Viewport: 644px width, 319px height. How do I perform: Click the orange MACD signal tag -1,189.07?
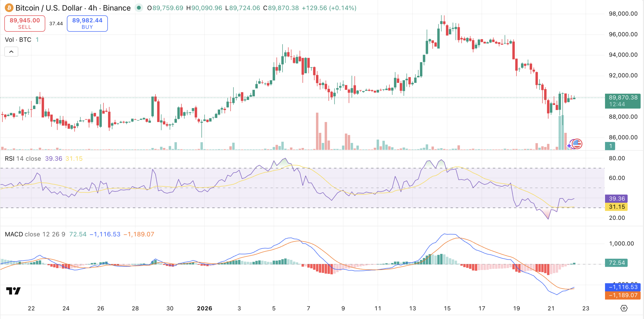[623, 295]
